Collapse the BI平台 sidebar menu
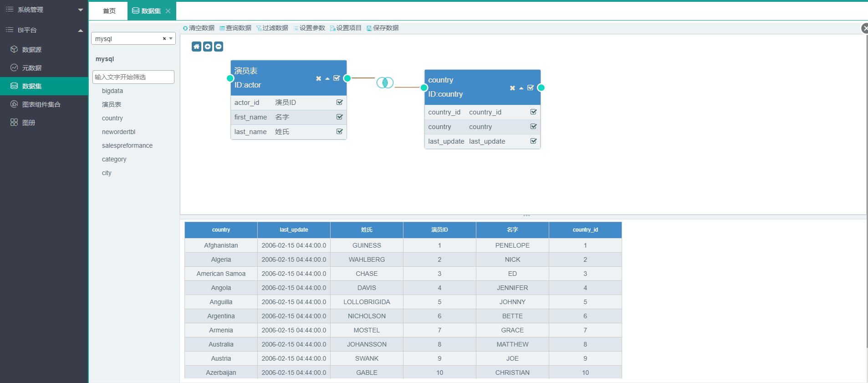 pyautogui.click(x=44, y=30)
